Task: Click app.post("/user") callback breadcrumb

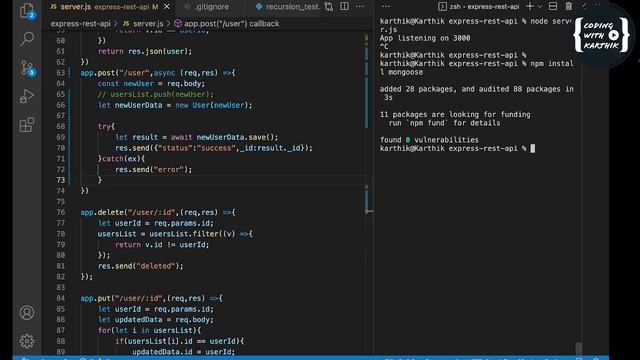Action: pos(227,24)
